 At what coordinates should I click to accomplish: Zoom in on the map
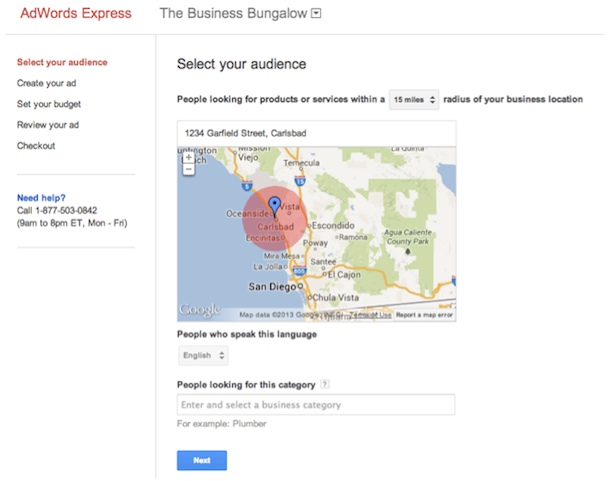coord(189,157)
